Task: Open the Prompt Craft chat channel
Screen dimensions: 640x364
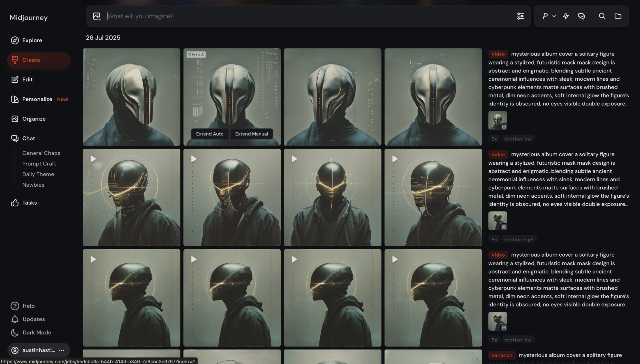Action: click(39, 163)
